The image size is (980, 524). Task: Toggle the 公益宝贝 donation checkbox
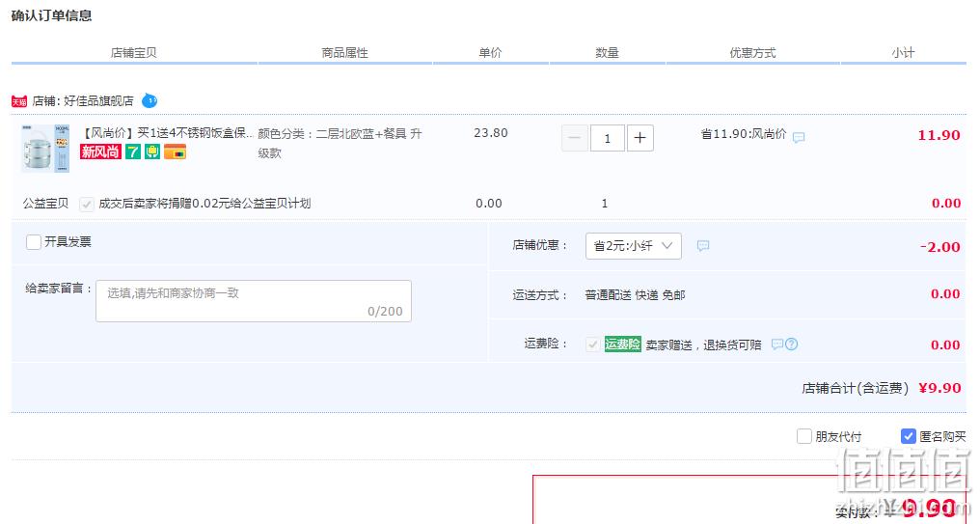(x=86, y=204)
